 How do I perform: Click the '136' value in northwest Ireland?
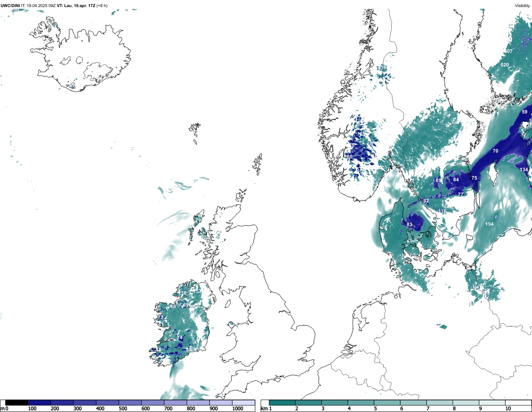[182, 294]
